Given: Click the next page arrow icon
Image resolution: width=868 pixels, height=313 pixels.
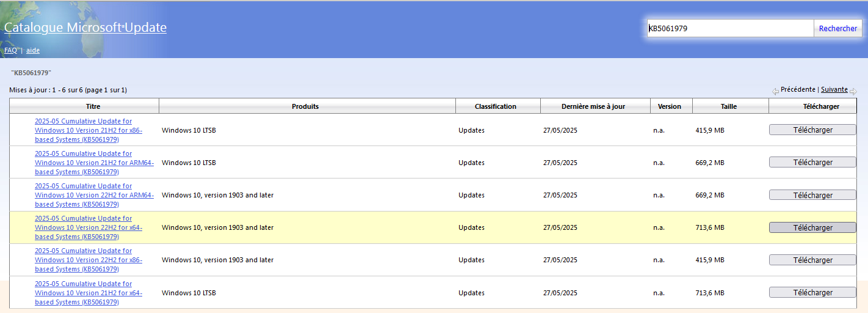Looking at the screenshot, I should click(853, 92).
